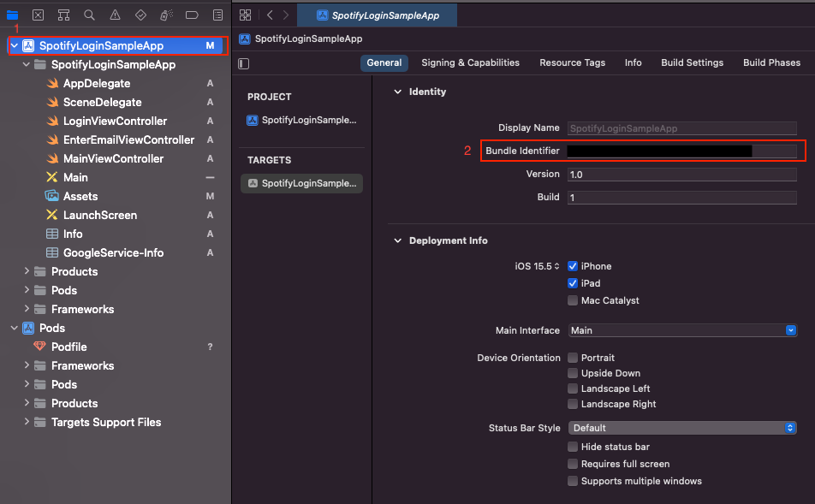The image size is (815, 504).
Task: Click the Bundle Identifier field
Action: [x=682, y=151]
